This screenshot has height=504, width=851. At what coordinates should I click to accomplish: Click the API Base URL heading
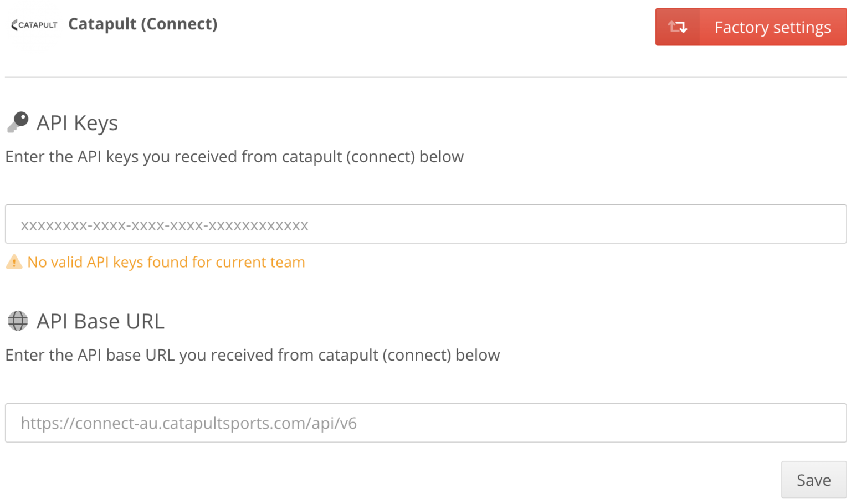[100, 321]
